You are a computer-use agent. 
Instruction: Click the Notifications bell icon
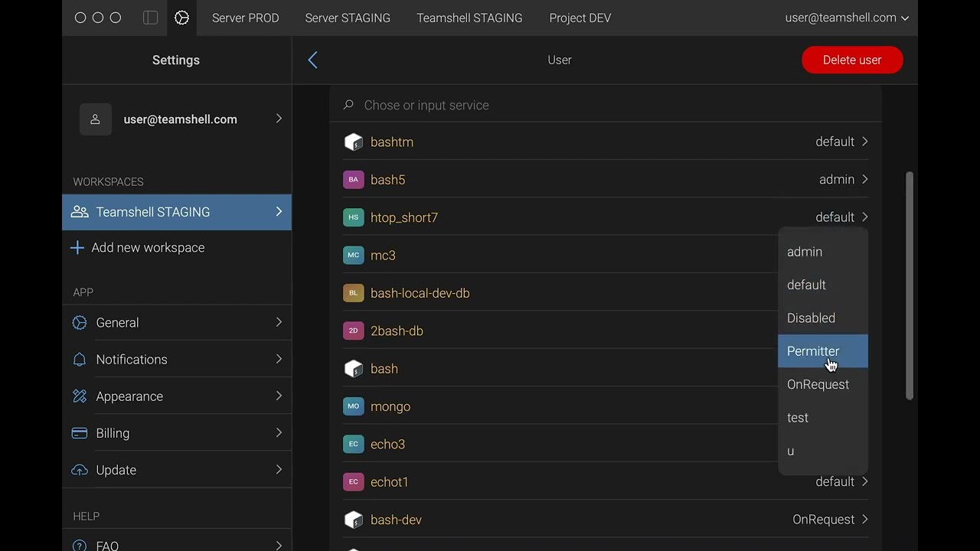pos(80,360)
